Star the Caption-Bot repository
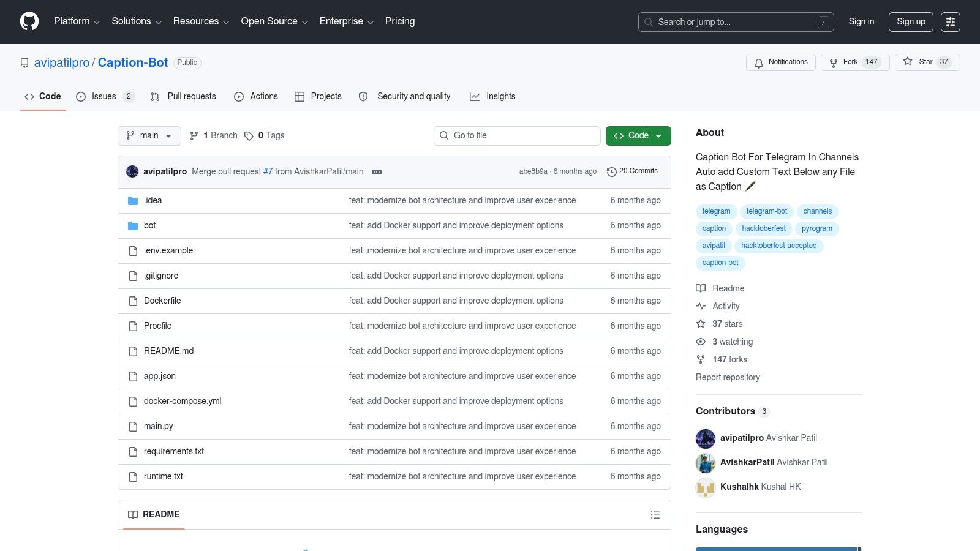 (927, 62)
